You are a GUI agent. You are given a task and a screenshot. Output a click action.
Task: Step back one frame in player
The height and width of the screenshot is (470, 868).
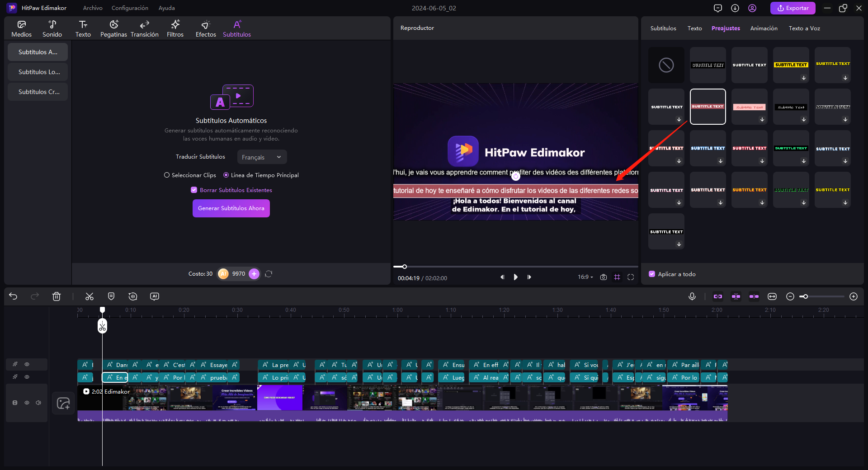(x=502, y=277)
